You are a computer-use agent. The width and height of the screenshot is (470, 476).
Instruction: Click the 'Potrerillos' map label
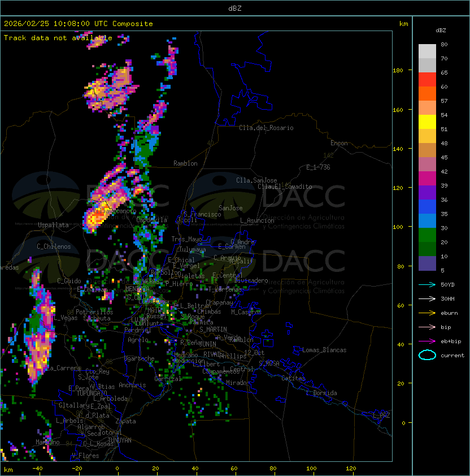point(94,312)
